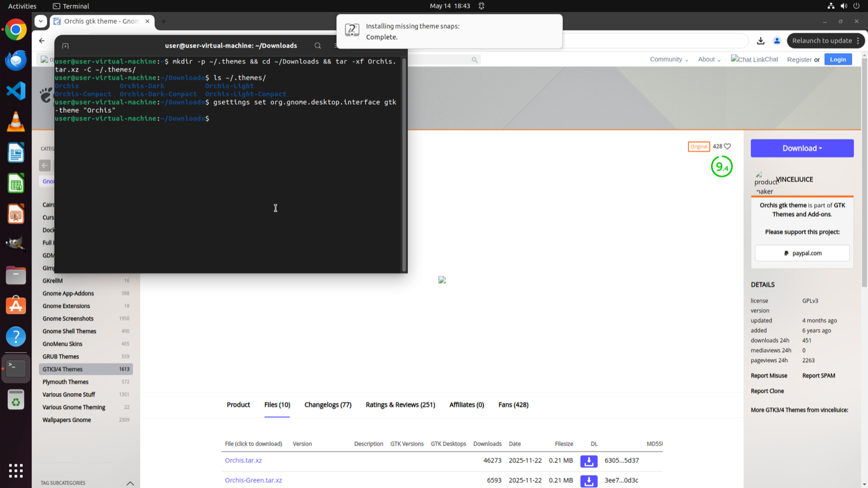
Task: Click the Report Misuse link
Action: pyautogui.click(x=769, y=376)
